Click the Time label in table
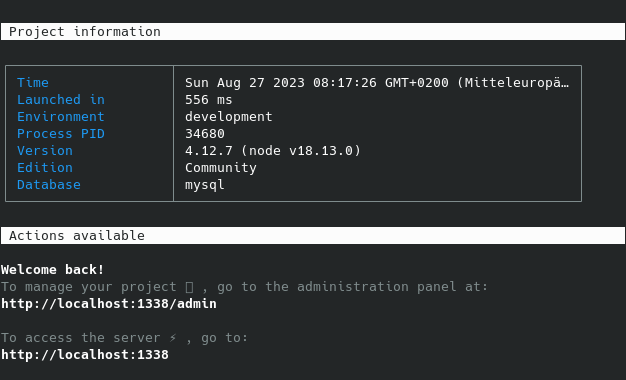This screenshot has height=380, width=626. [33, 83]
